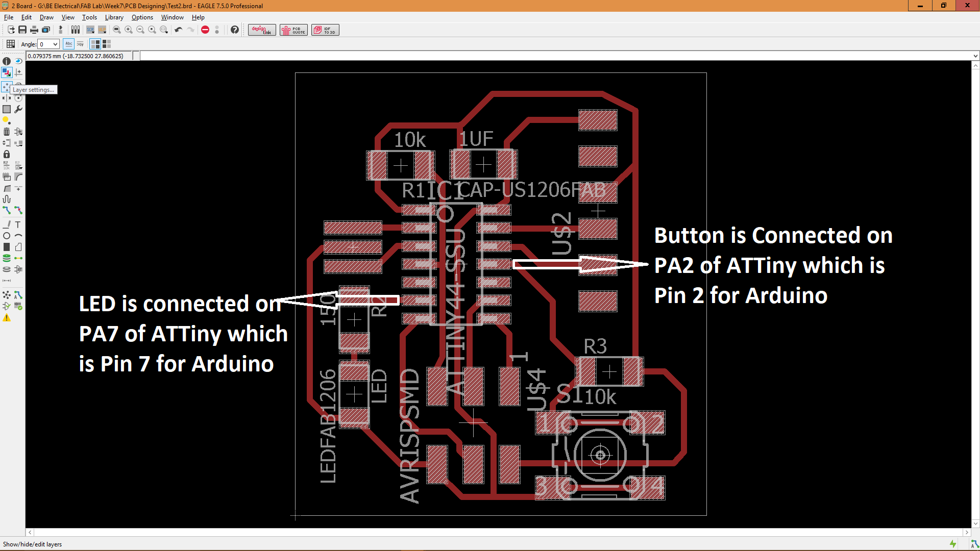Select the Text tool

18,224
